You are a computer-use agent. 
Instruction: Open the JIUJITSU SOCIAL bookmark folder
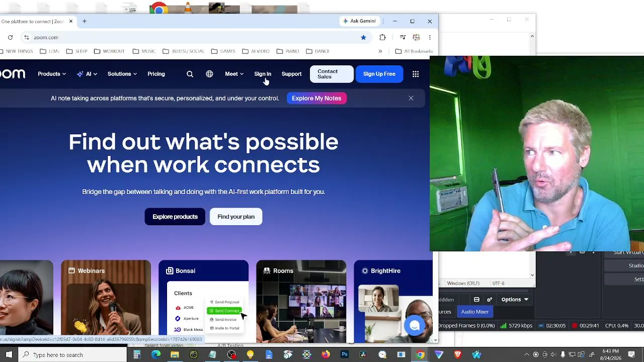pos(184,51)
